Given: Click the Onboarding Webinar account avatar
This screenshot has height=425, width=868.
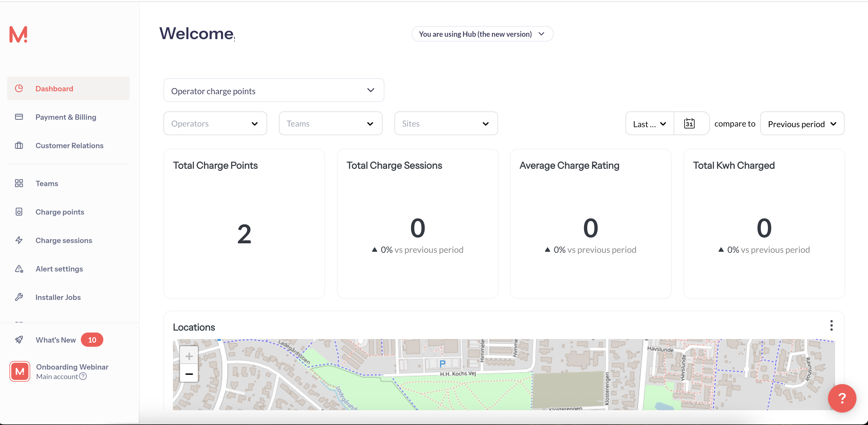Looking at the screenshot, I should (x=20, y=371).
